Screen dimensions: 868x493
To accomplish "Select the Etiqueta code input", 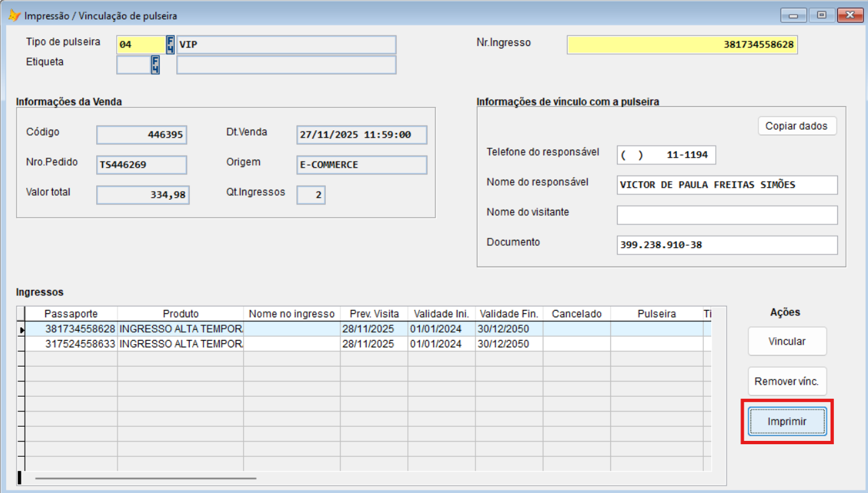I will 134,65.
